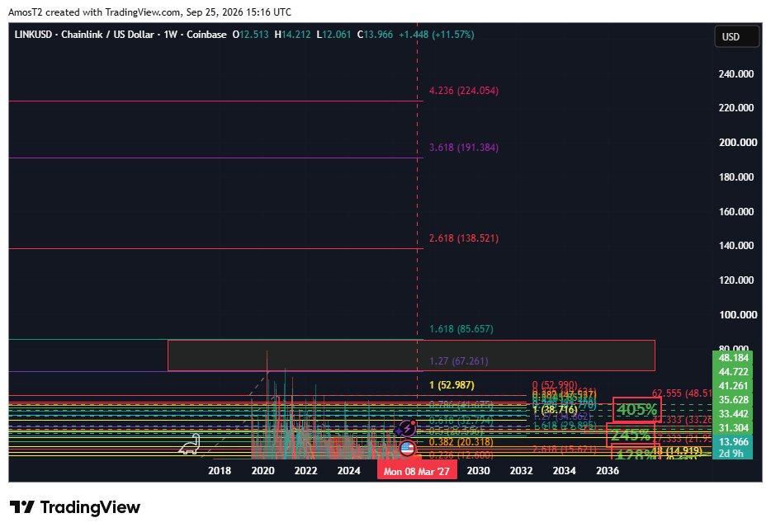The image size is (771, 532).
Task: Click the 160.000 price axis label
Action: pyautogui.click(x=736, y=212)
